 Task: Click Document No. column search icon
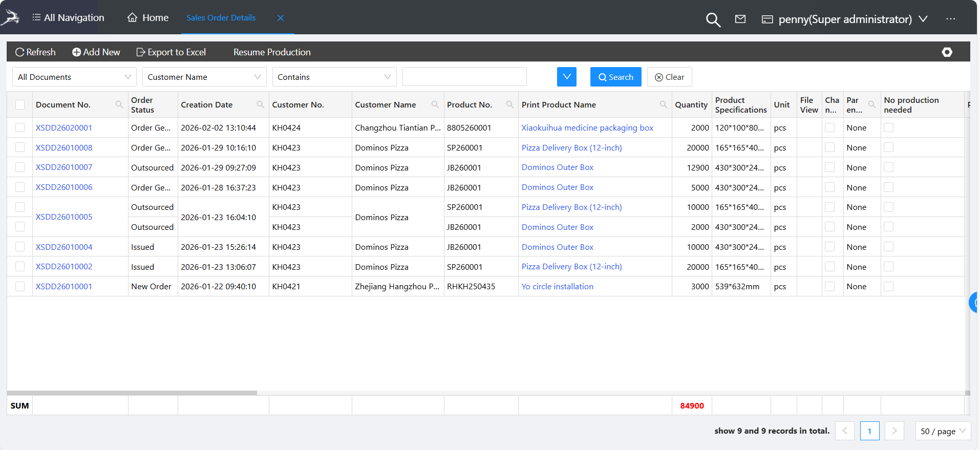pyautogui.click(x=119, y=104)
